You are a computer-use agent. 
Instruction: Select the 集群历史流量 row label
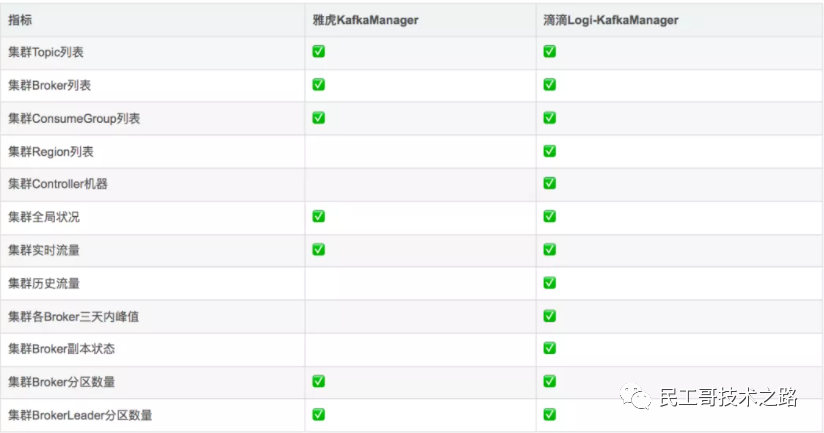click(44, 284)
